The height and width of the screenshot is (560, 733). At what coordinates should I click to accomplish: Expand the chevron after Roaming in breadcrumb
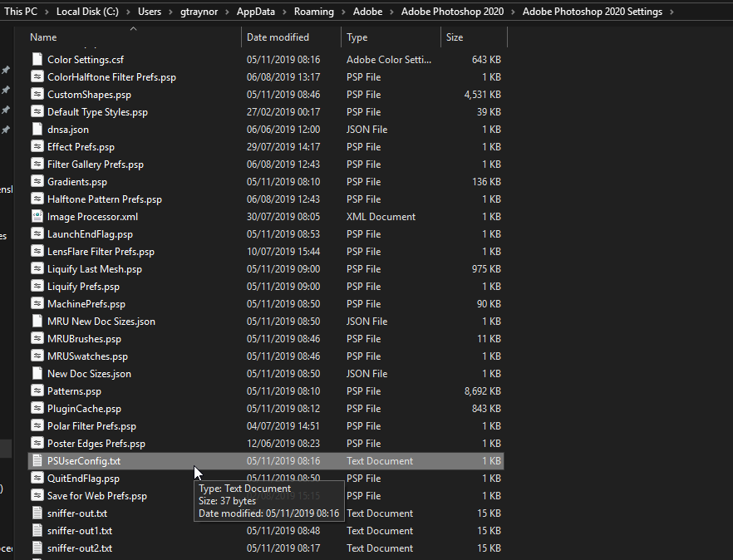343,12
